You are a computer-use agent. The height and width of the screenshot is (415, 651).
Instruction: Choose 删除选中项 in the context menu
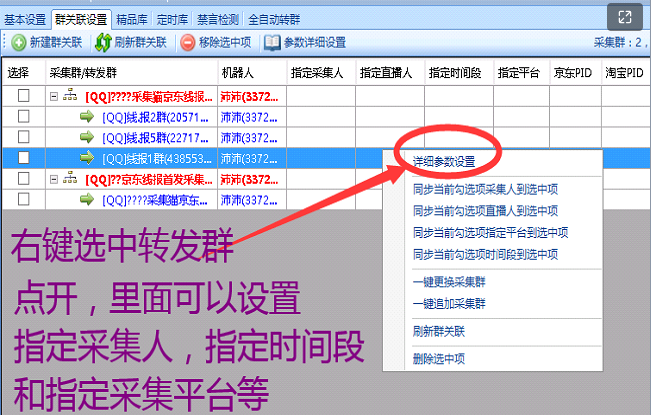[438, 359]
